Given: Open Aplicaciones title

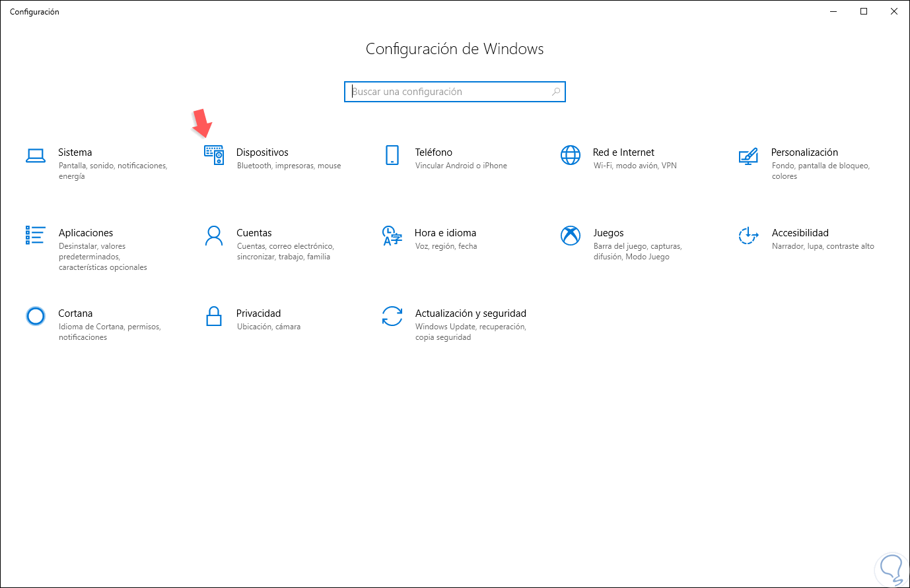Looking at the screenshot, I should tap(86, 233).
